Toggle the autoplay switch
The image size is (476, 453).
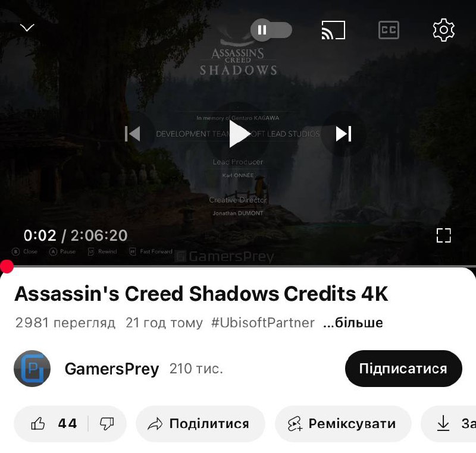271,30
